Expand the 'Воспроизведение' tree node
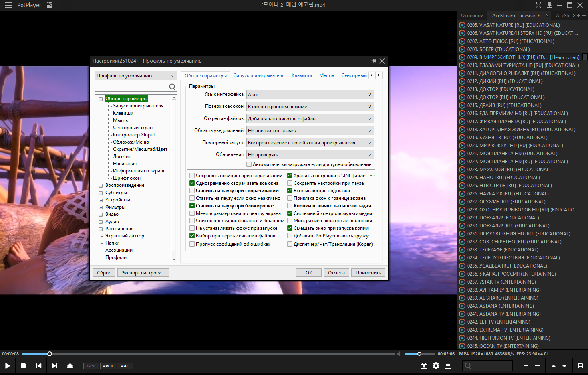Image resolution: width=588 pixels, height=375 pixels. click(x=101, y=186)
